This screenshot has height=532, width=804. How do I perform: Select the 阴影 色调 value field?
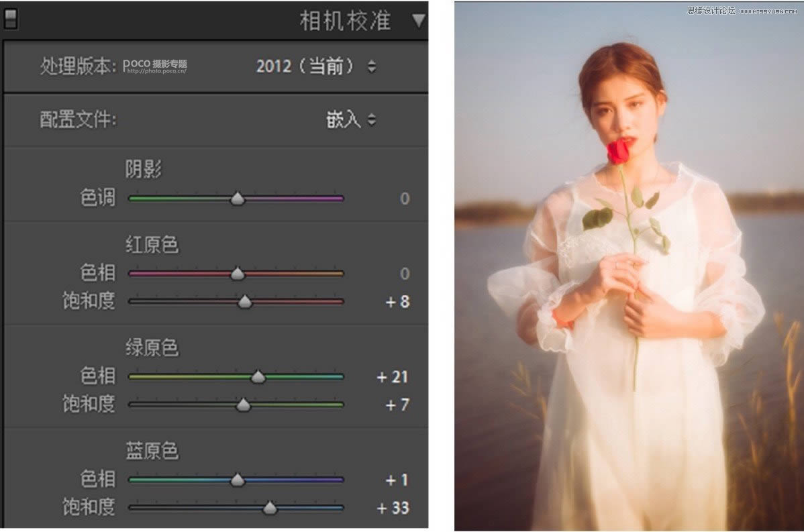pyautogui.click(x=405, y=199)
